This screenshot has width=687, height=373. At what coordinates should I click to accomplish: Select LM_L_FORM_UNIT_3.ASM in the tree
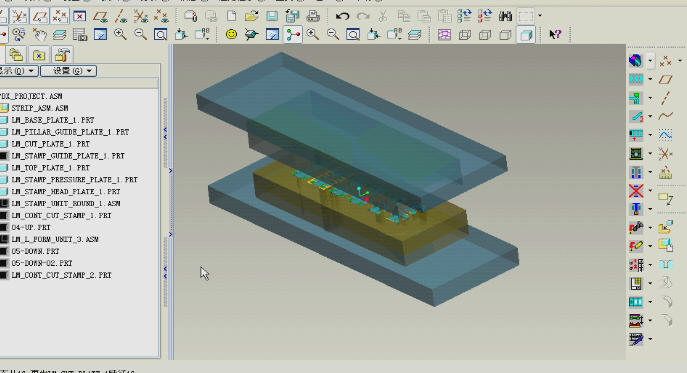point(55,239)
